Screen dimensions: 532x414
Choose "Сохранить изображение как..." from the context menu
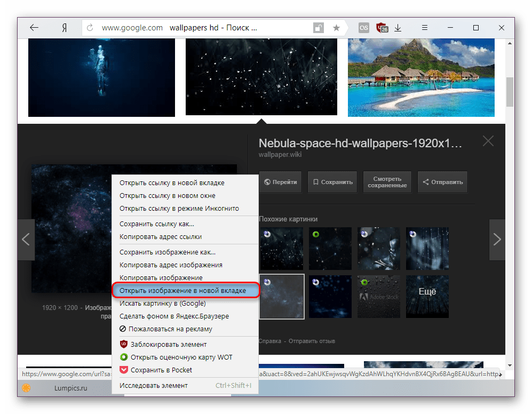[167, 252]
